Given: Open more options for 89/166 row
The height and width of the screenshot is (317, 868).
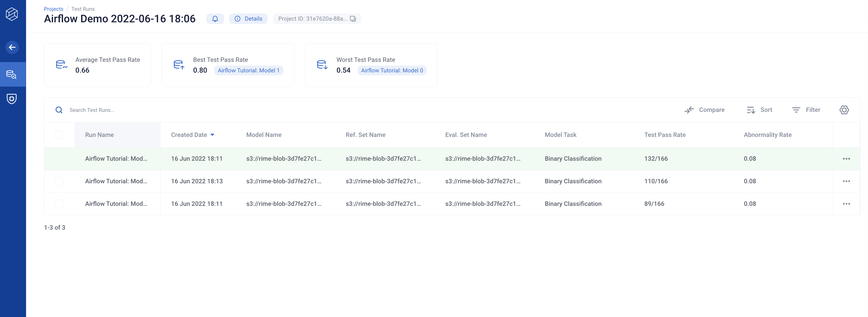Looking at the screenshot, I should [846, 204].
